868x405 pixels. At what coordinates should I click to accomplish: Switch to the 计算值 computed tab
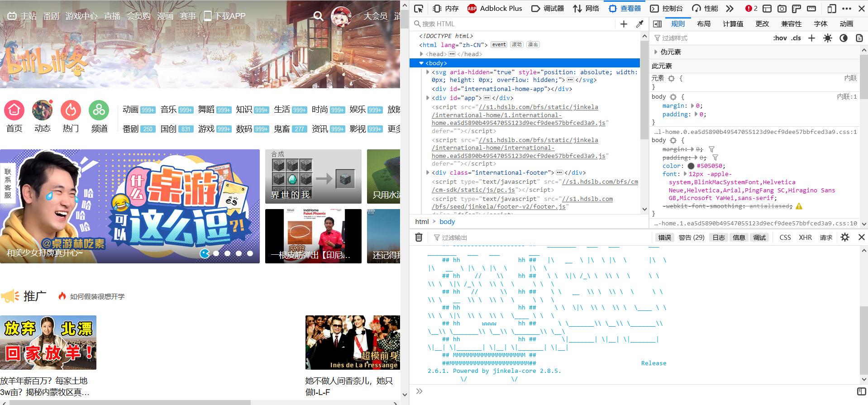[733, 24]
